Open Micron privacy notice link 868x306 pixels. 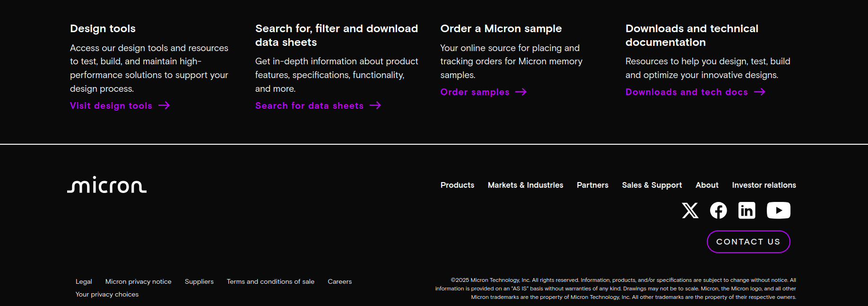(x=139, y=282)
